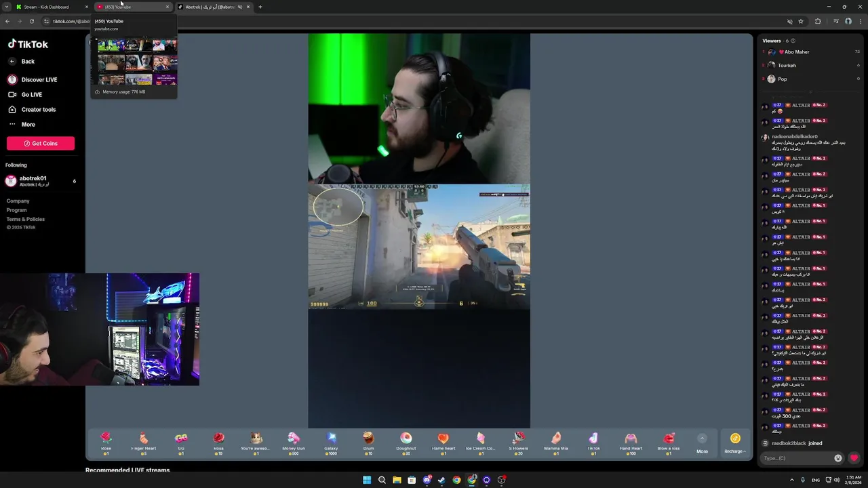Screen dimensions: 868x488
Task: Click the live stream video
Action: pos(419,230)
